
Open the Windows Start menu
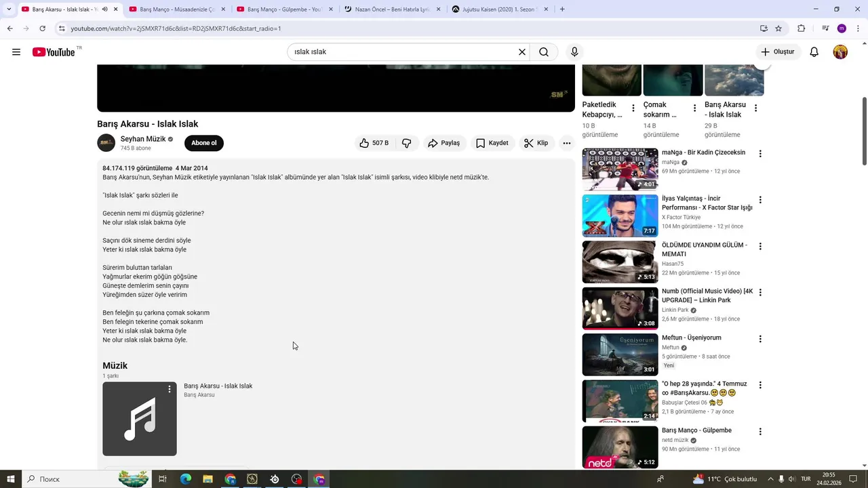[x=10, y=479]
